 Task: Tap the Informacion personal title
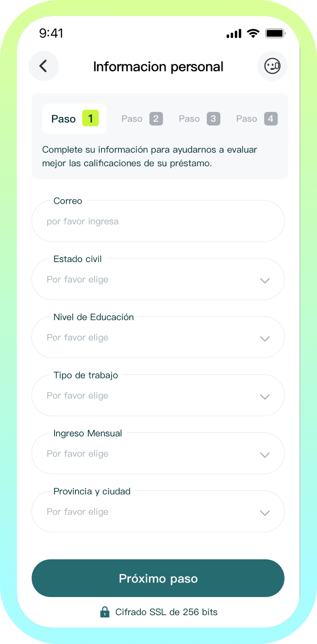[158, 66]
